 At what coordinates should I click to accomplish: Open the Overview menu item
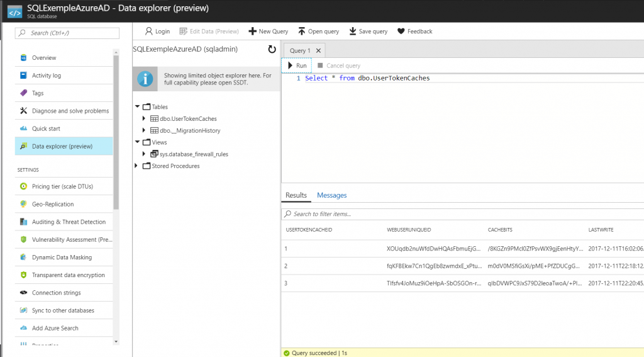64,57
